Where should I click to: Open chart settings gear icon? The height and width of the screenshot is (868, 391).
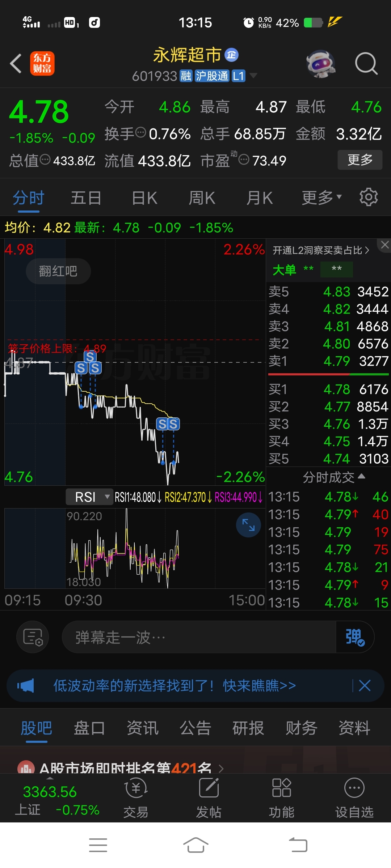[369, 197]
